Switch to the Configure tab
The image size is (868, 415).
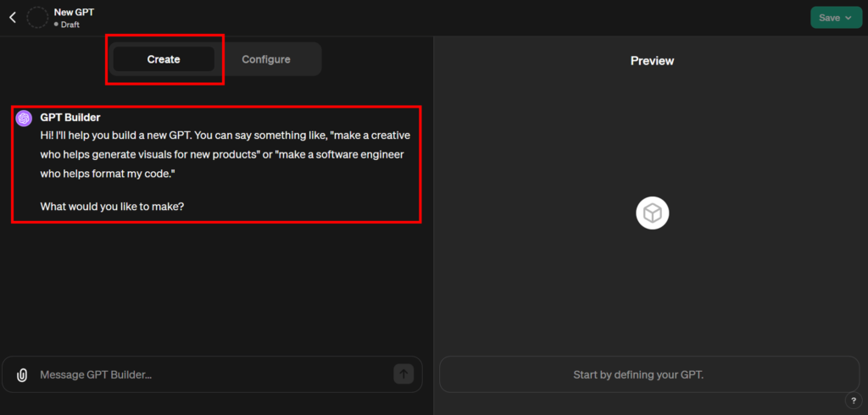click(x=265, y=59)
